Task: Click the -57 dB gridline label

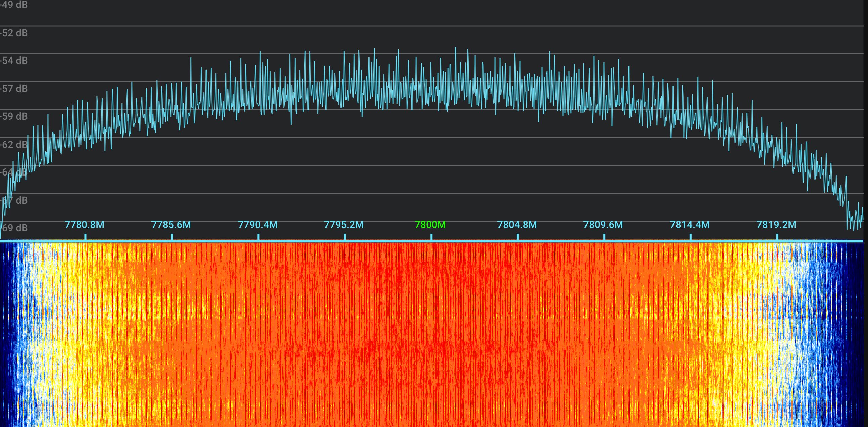Action: [14, 89]
